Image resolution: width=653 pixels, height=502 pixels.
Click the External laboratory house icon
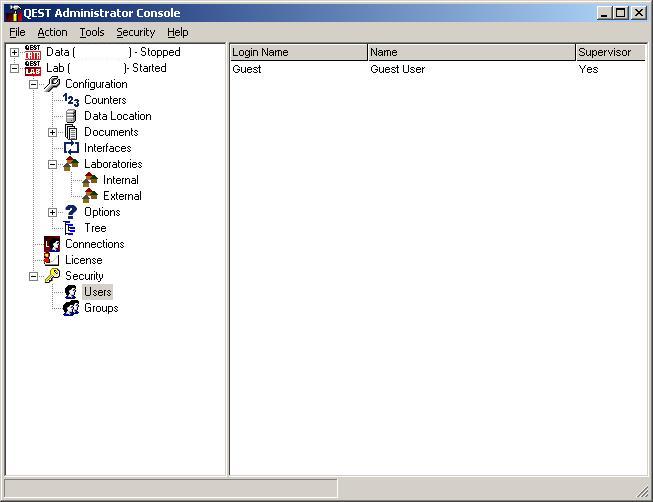pos(90,196)
